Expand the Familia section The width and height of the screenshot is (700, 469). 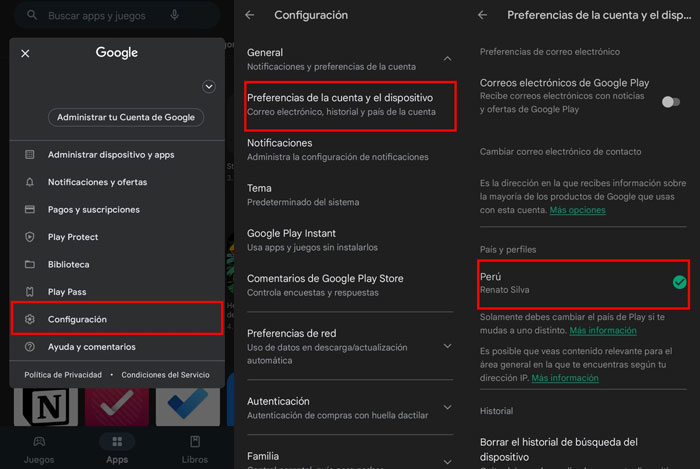pyautogui.click(x=447, y=461)
